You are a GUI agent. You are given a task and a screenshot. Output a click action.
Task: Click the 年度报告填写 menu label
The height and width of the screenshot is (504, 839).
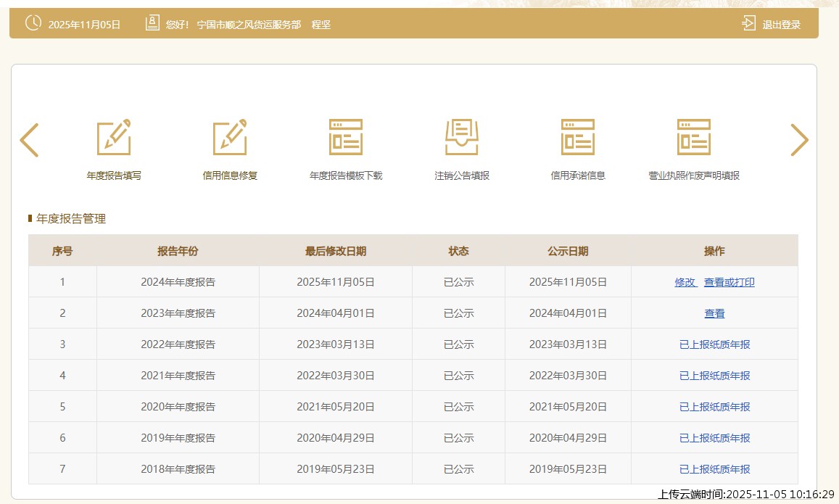pos(114,175)
